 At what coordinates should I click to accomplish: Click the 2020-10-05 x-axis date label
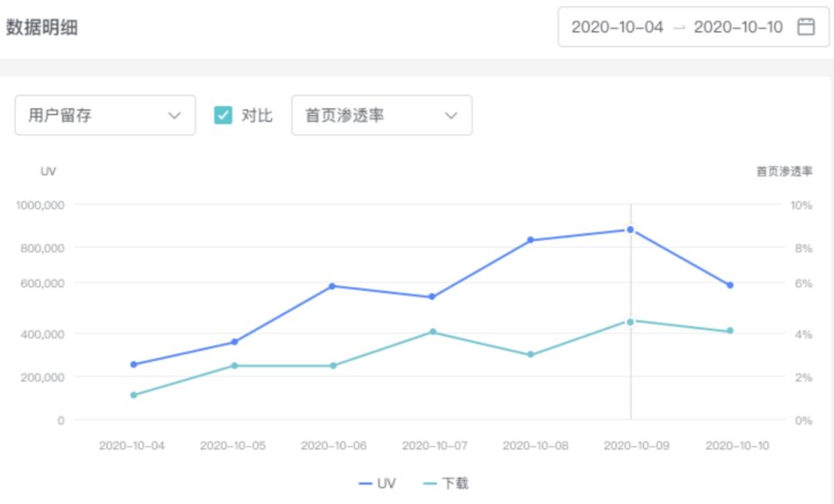coord(232,446)
